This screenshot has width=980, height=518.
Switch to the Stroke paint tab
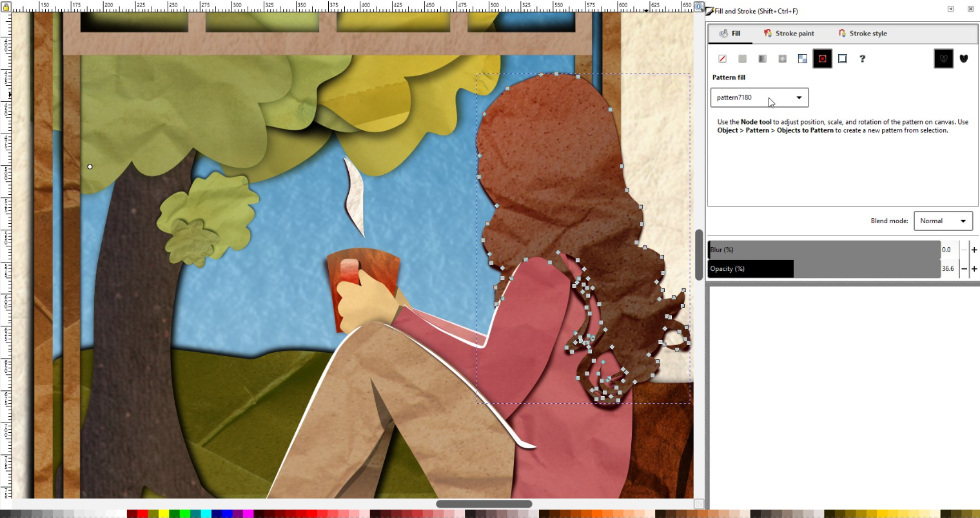point(789,34)
